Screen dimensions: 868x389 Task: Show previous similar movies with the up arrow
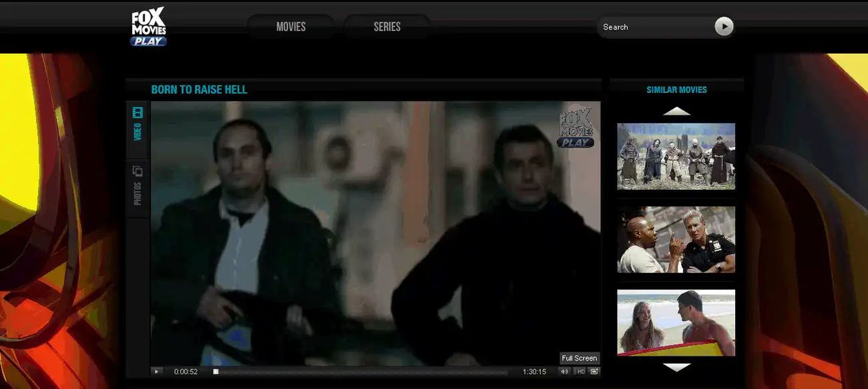[676, 111]
